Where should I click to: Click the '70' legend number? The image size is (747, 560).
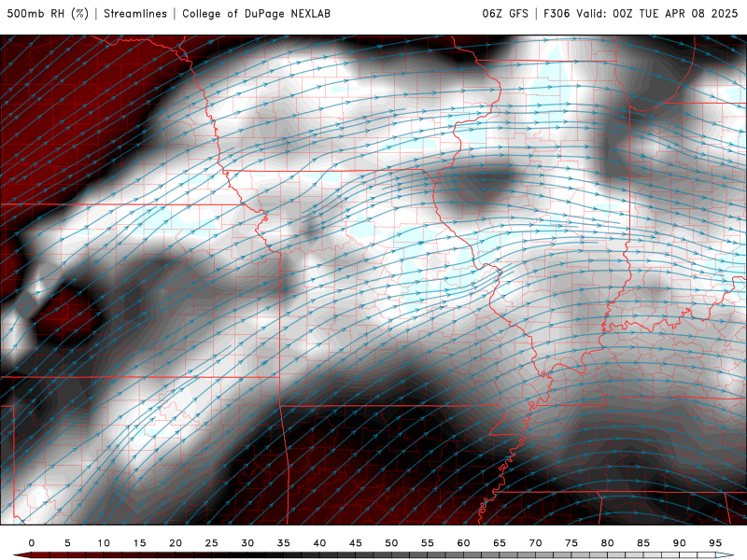click(535, 543)
